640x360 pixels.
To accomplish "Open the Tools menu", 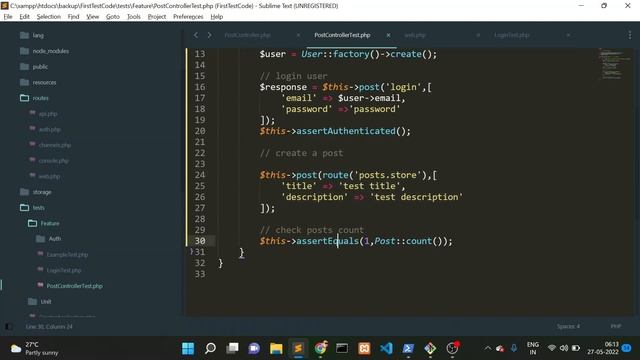I will [x=133, y=17].
